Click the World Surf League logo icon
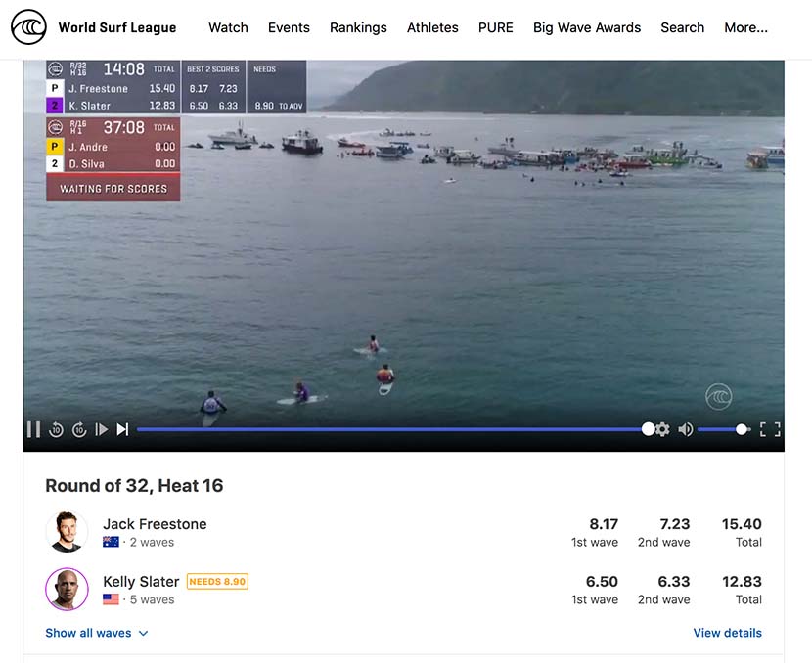 click(x=29, y=27)
